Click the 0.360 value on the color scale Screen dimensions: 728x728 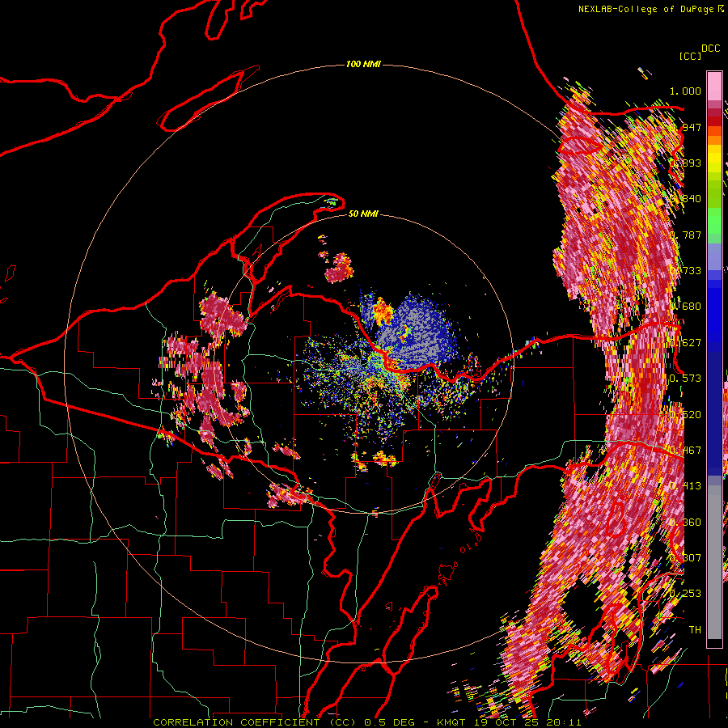(685, 523)
